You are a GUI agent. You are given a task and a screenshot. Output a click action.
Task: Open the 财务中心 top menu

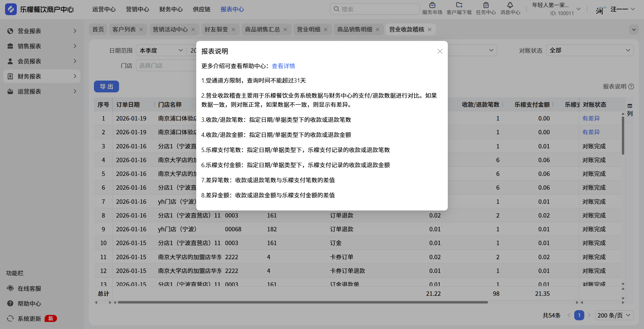(171, 9)
